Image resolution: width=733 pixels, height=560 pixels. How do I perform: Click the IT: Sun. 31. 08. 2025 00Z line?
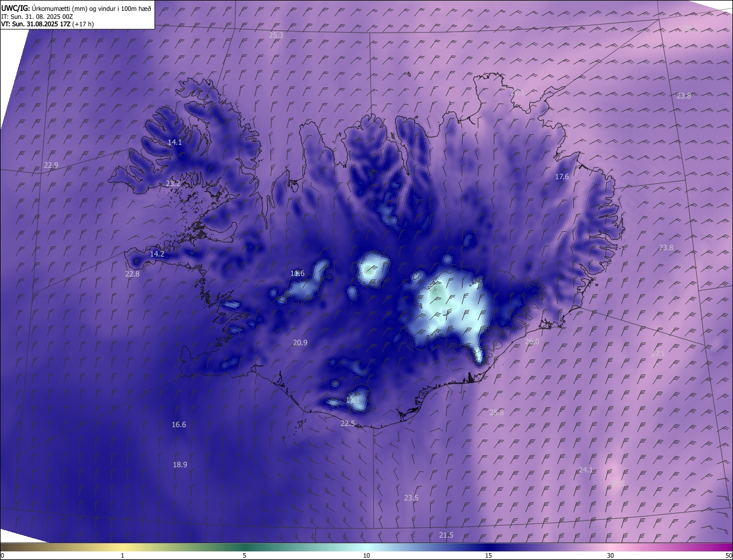click(37, 16)
